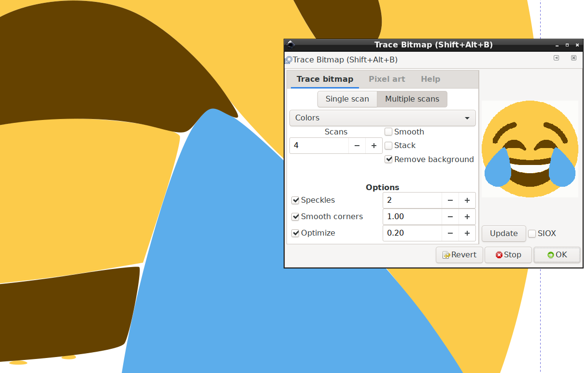
Task: Open the Pixel art tab
Action: pos(387,79)
